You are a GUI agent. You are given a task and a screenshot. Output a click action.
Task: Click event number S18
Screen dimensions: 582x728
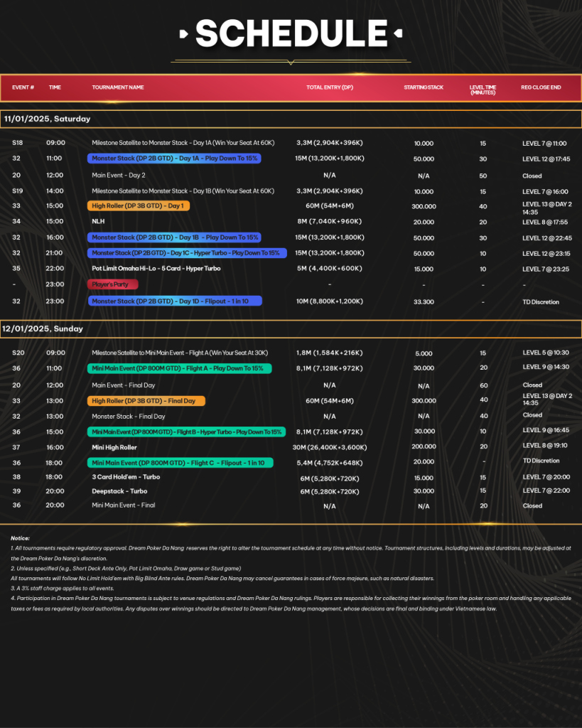click(x=18, y=143)
